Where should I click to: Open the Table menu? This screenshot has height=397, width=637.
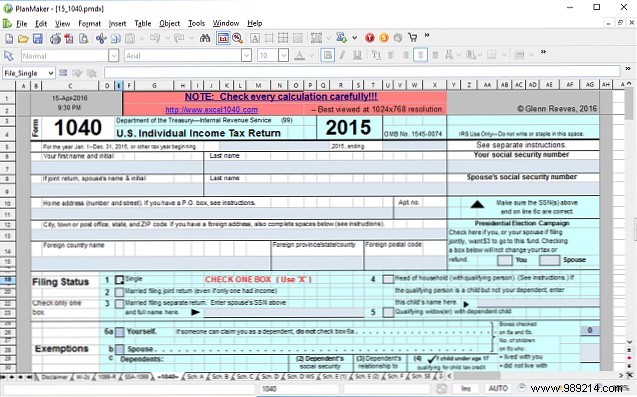143,24
